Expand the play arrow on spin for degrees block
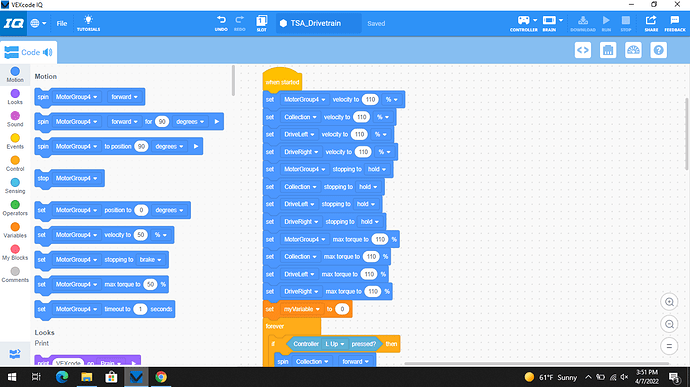The width and height of the screenshot is (690, 387). (x=217, y=122)
